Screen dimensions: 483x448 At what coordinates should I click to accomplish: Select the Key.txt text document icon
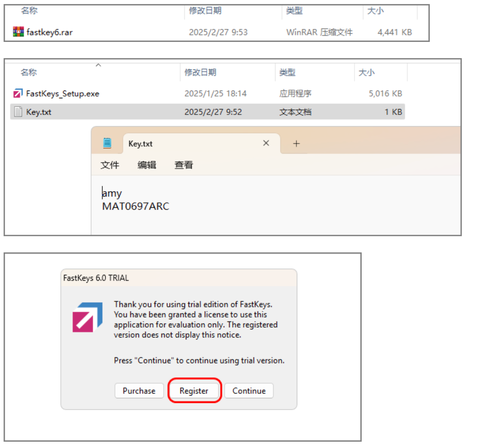[18, 112]
